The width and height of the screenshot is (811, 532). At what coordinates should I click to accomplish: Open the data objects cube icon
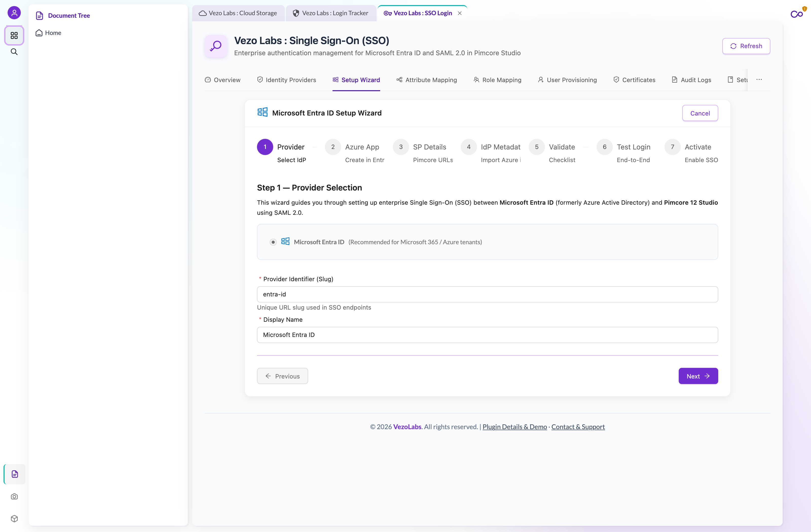click(x=14, y=518)
